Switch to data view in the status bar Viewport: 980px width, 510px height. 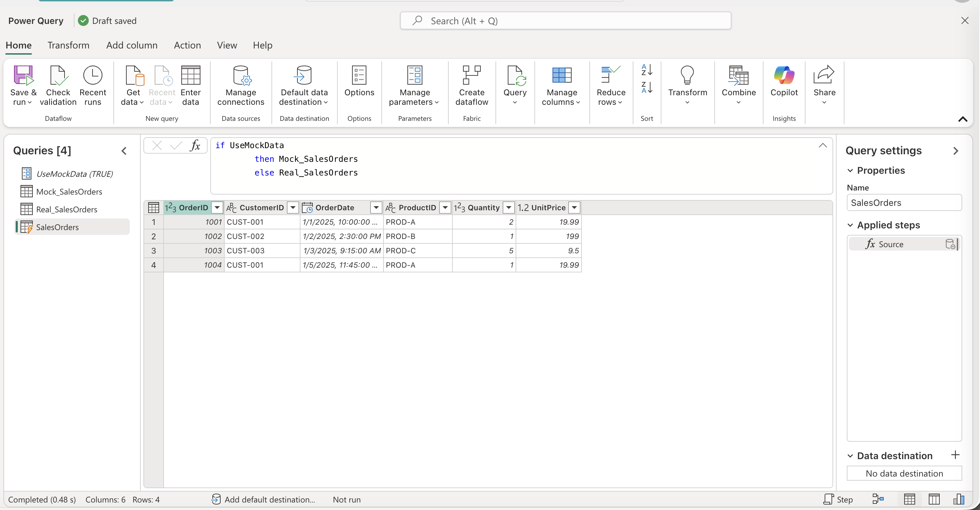coord(909,499)
